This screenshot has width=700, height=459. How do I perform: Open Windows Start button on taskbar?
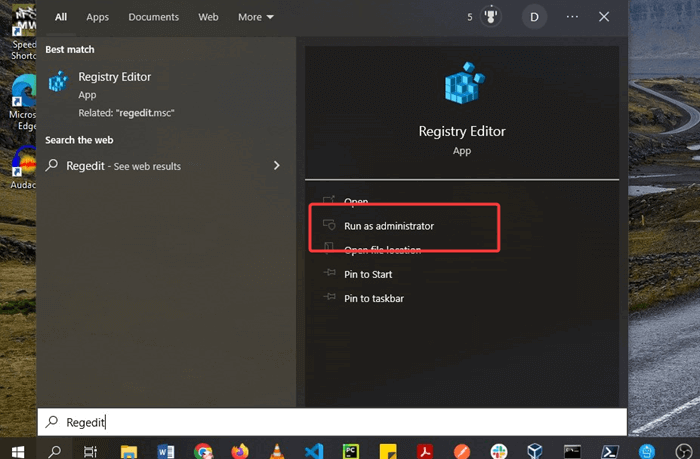(x=17, y=450)
